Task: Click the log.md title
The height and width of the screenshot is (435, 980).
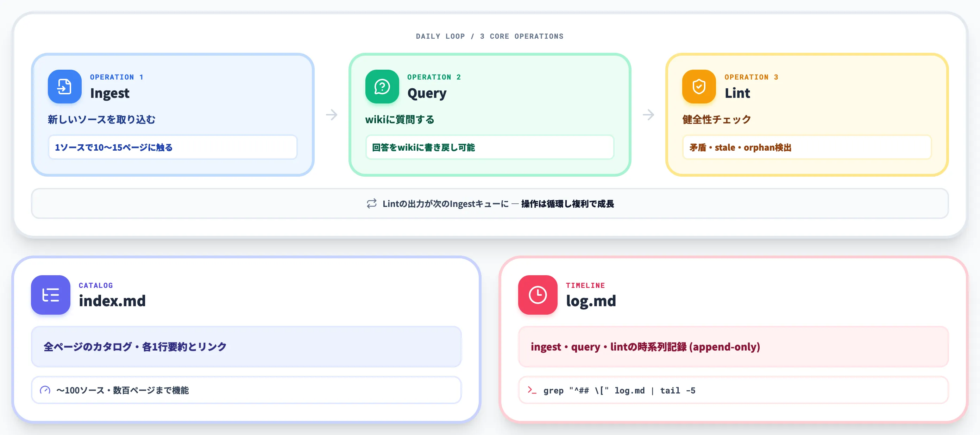Action: pos(591,301)
